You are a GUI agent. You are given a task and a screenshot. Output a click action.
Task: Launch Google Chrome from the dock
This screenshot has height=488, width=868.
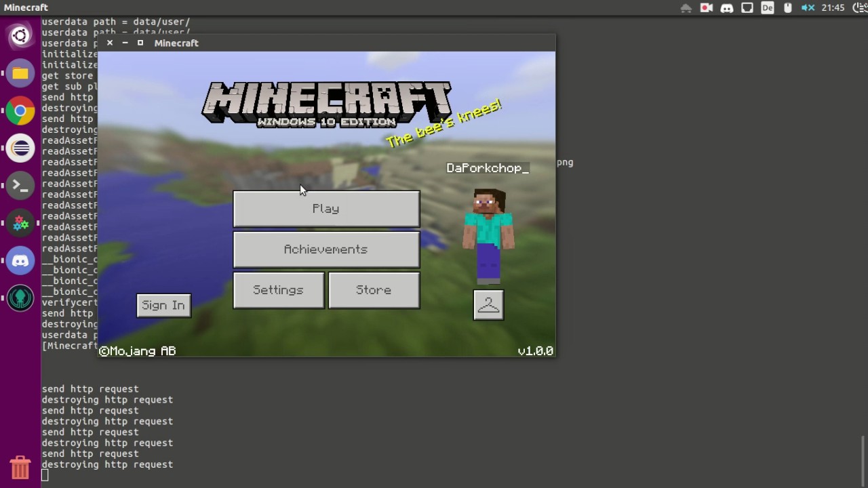[x=20, y=111]
